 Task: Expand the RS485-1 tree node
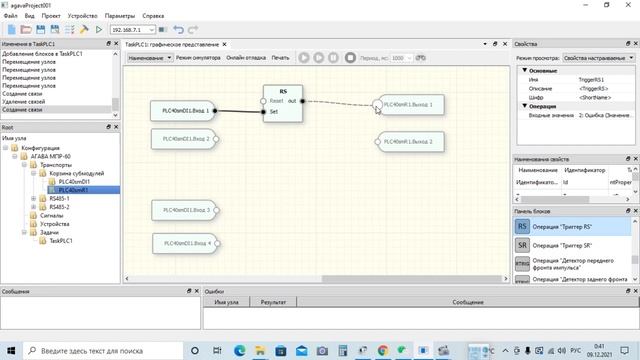click(34, 199)
